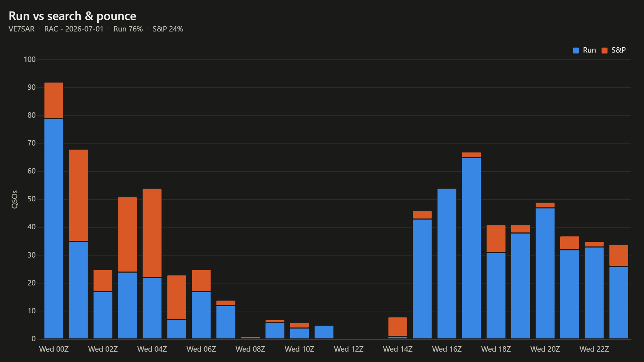Click the 'Wed 18Z' x-axis label
The width and height of the screenshot is (644, 362).
click(x=496, y=349)
